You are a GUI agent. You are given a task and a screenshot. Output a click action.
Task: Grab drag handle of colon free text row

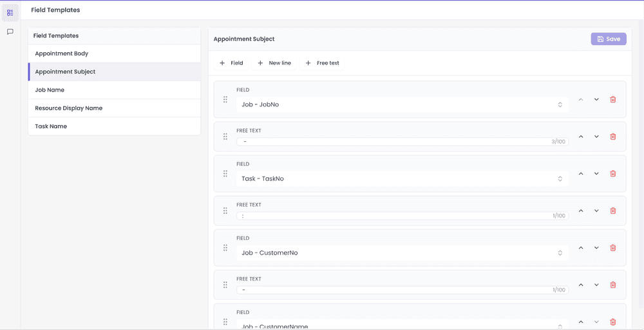(225, 210)
